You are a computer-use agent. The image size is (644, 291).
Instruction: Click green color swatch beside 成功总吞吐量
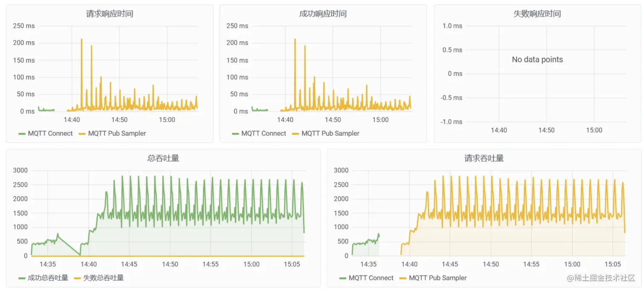[22, 278]
